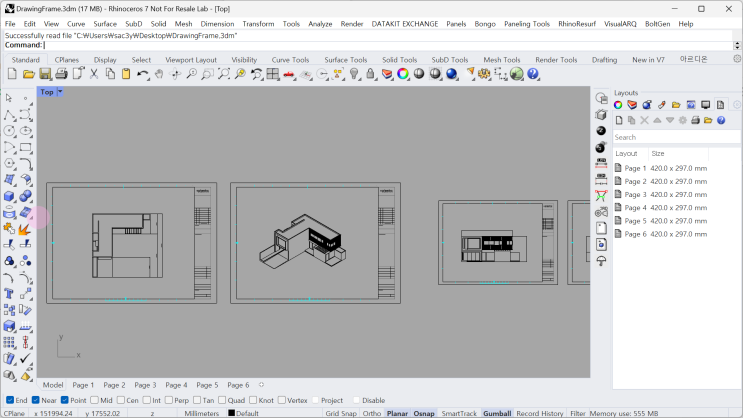The height and width of the screenshot is (418, 743).
Task: Click the print icon in Layouts panel
Action: click(x=695, y=120)
